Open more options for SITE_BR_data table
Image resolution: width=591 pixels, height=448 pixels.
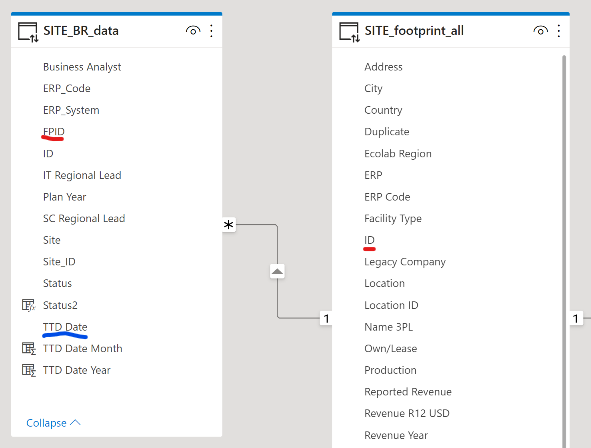(211, 31)
